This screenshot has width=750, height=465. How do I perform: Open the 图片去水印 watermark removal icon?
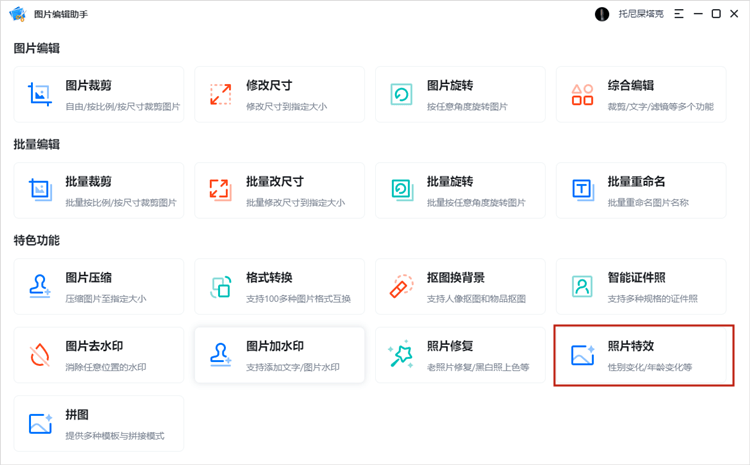(40, 355)
